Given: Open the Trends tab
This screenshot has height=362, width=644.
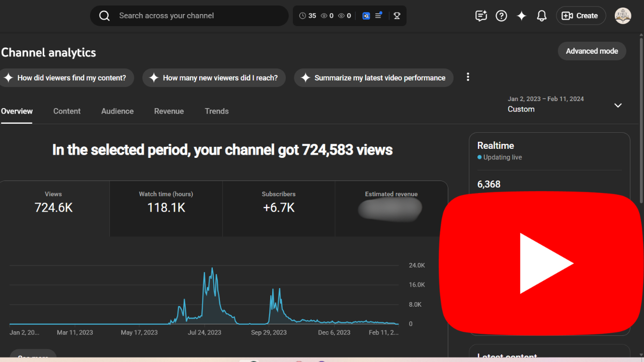Looking at the screenshot, I should (x=217, y=111).
